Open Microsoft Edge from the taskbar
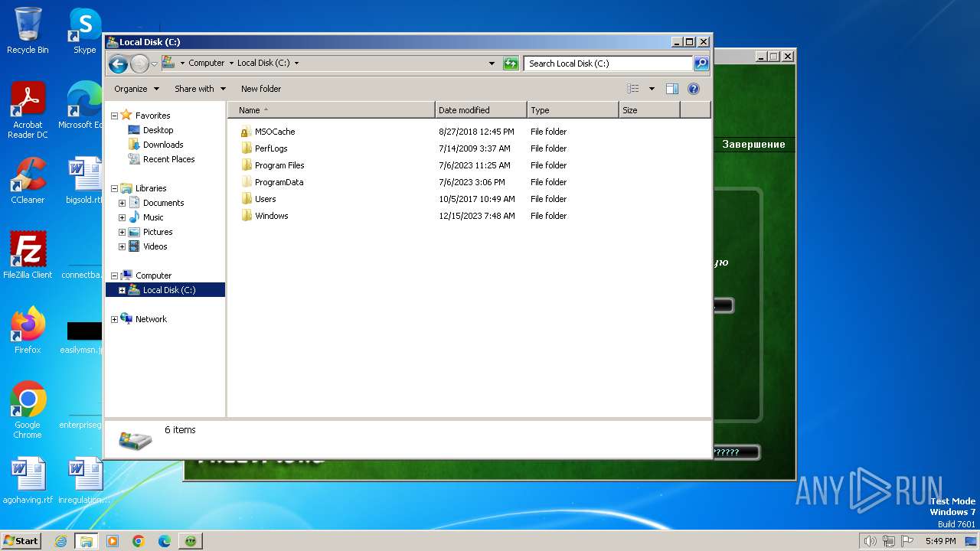980x551 pixels. click(x=165, y=541)
